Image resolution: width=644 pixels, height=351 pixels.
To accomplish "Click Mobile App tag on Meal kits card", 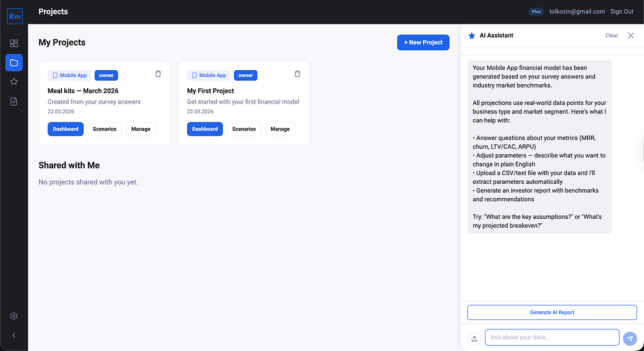I will pyautogui.click(x=70, y=75).
